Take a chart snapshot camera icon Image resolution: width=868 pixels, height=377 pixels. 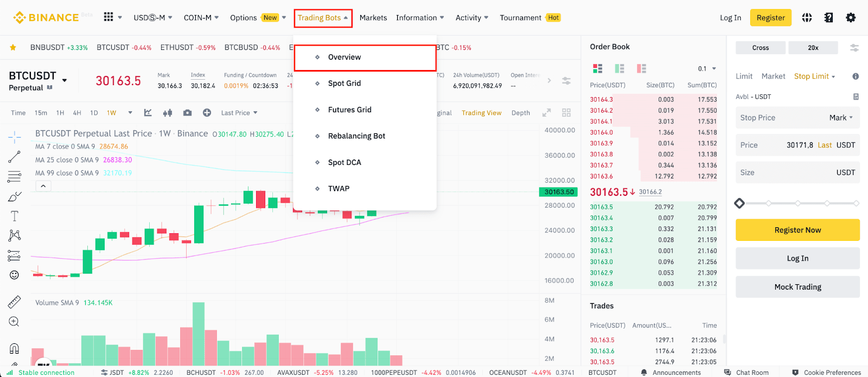tap(187, 113)
